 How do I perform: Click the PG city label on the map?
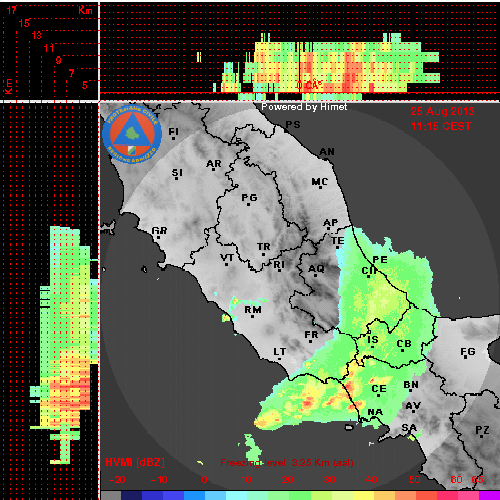point(249,198)
